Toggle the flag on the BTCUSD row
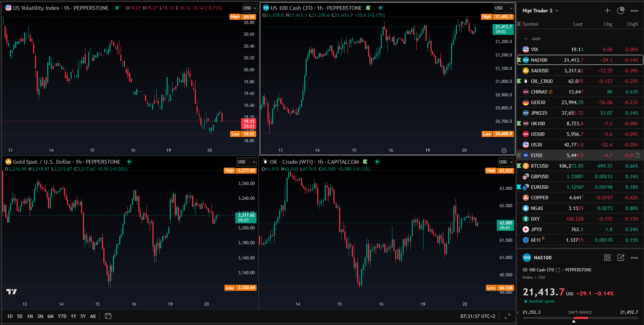Image resolution: width=644 pixels, height=325 pixels. [519, 166]
